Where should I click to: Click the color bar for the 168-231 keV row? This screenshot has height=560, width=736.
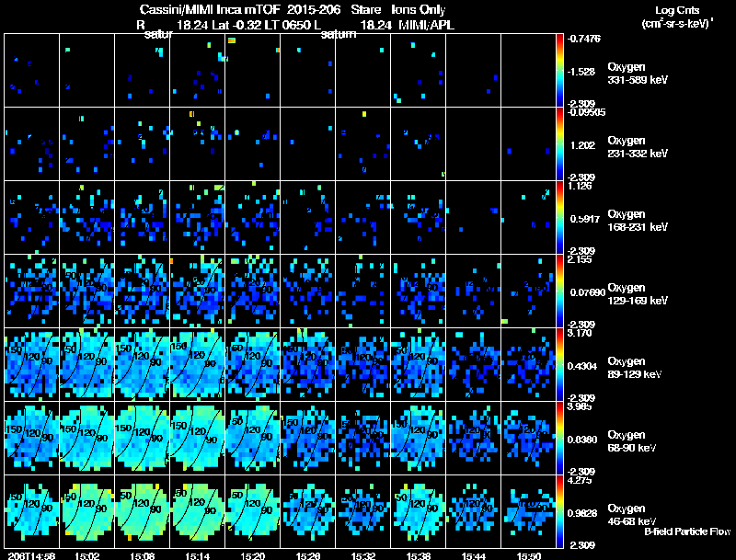coord(559,218)
